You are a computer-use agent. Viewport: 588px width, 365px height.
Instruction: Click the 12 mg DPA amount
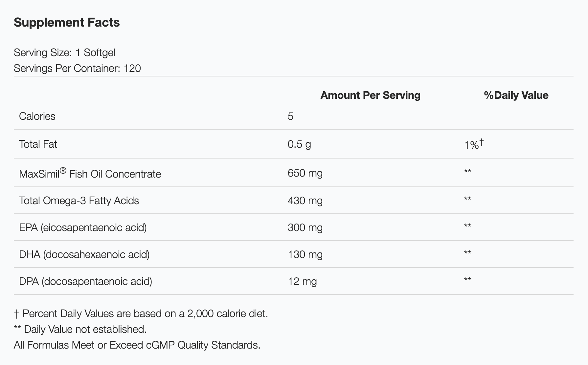coord(302,281)
